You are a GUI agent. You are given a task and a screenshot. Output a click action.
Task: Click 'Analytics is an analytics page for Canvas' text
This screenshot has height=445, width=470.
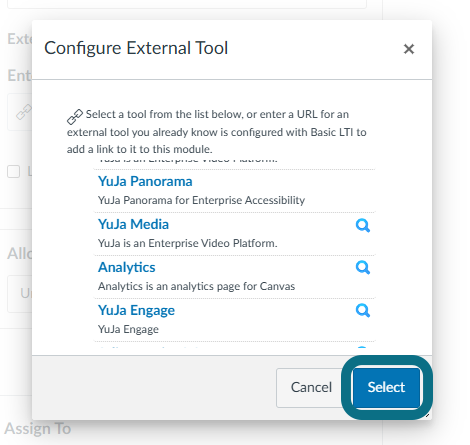coord(196,286)
